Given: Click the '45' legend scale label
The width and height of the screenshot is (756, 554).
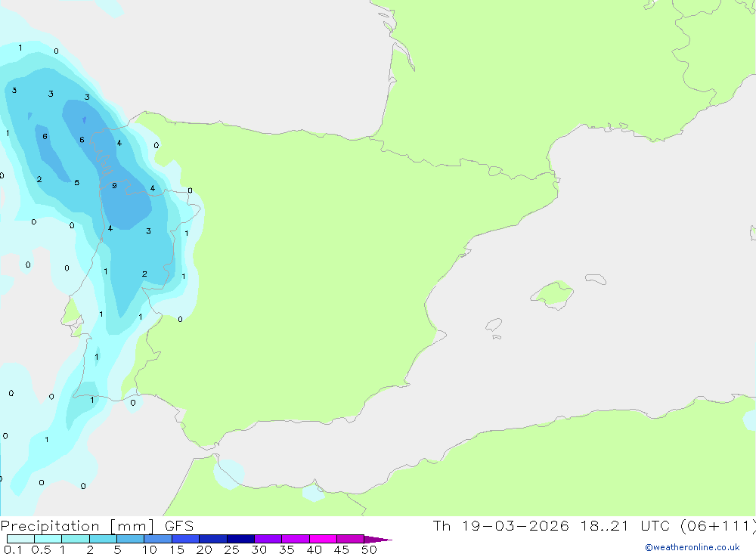Looking at the screenshot, I should click(x=342, y=549).
